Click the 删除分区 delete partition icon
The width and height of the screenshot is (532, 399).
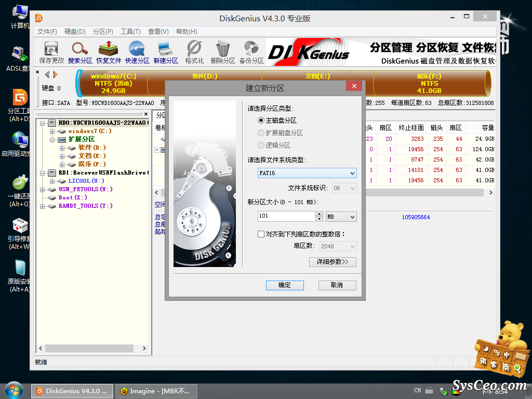[x=223, y=52]
